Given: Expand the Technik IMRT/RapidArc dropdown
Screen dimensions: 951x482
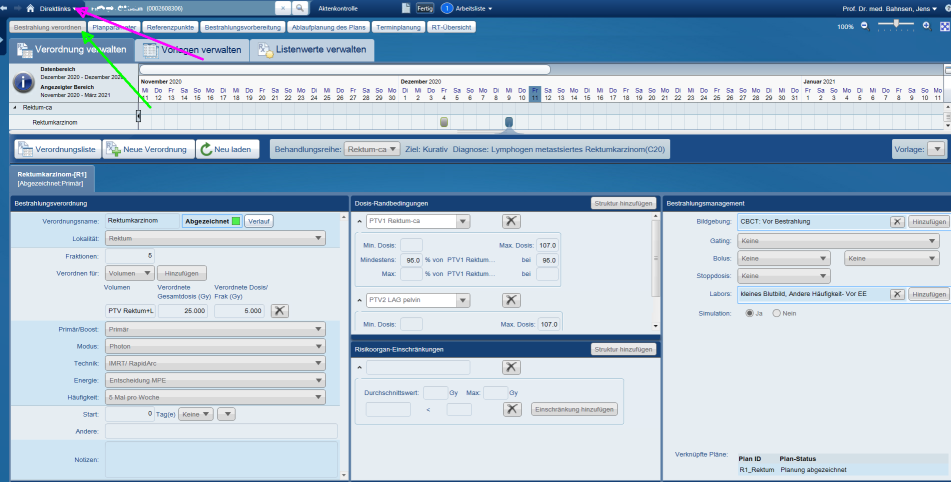Looking at the screenshot, I should coord(318,363).
